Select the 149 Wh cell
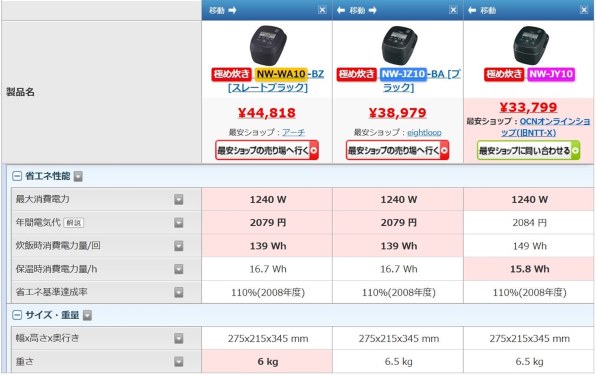The width and height of the screenshot is (596, 375). tap(529, 246)
